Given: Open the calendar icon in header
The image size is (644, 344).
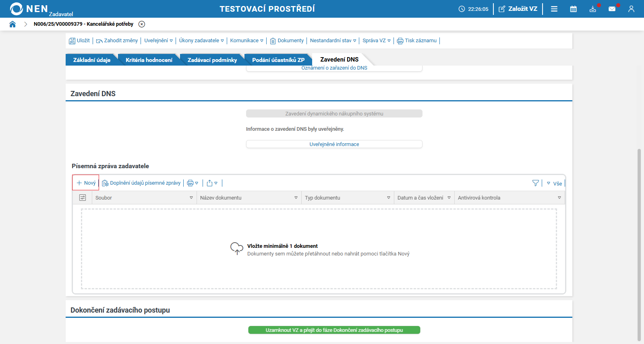Looking at the screenshot, I should (x=574, y=9).
